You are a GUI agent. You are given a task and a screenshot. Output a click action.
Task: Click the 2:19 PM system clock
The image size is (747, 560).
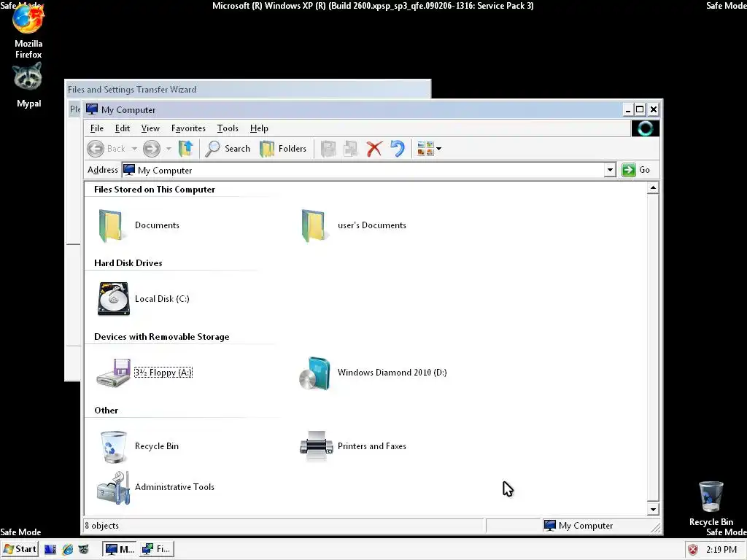[x=721, y=550]
